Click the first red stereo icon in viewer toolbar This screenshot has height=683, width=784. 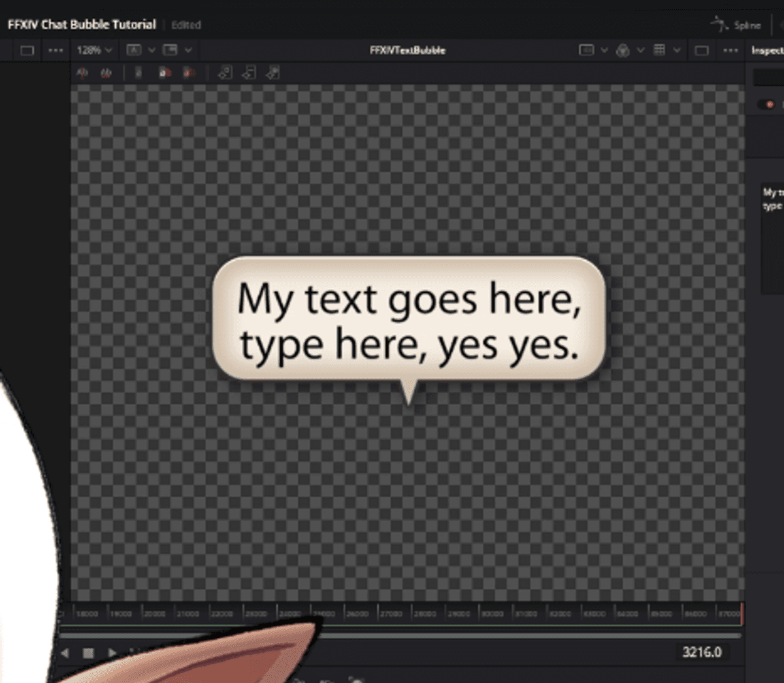pyautogui.click(x=82, y=73)
